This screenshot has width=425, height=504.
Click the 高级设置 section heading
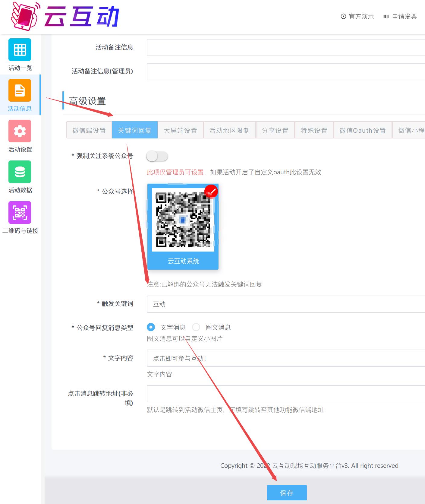[x=87, y=101]
